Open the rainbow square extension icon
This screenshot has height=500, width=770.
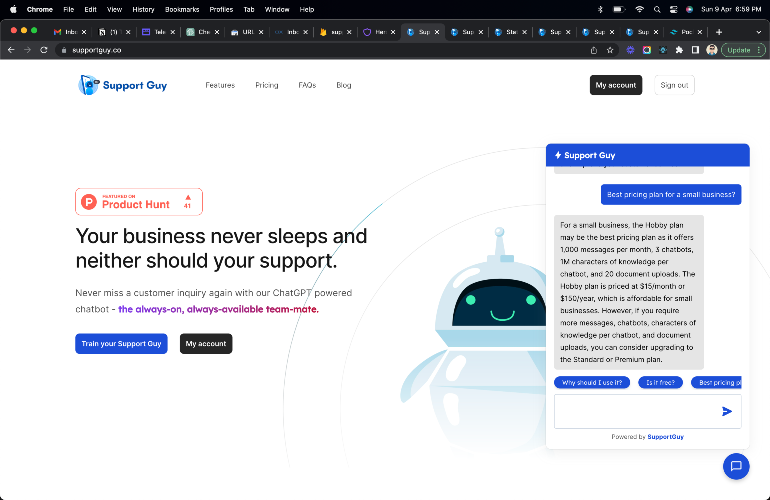point(647,50)
